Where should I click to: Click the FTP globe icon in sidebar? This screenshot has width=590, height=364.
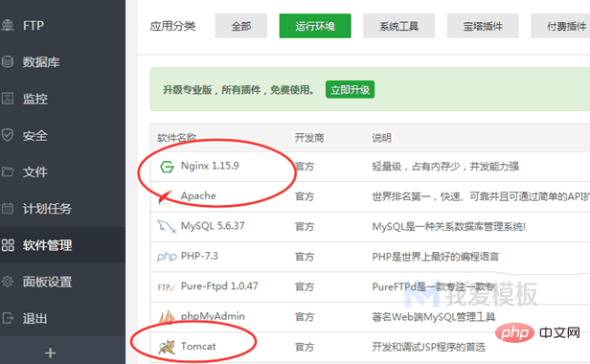click(x=7, y=25)
